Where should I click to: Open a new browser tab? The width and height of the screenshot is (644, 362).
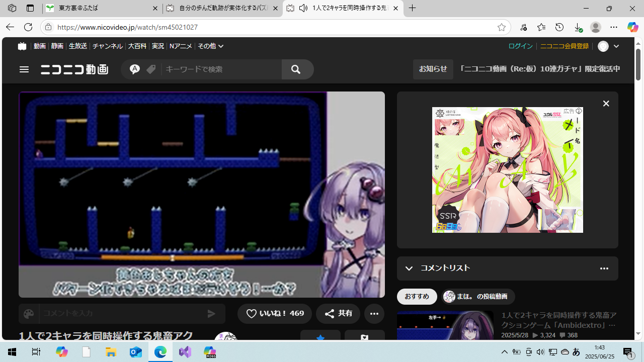(x=413, y=9)
